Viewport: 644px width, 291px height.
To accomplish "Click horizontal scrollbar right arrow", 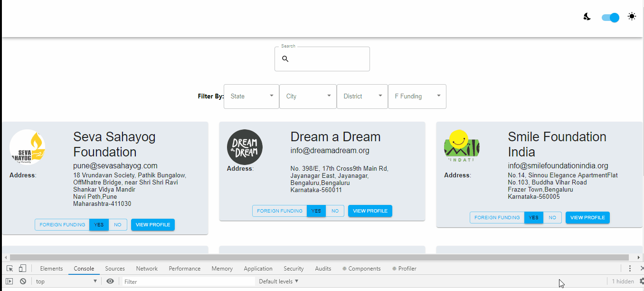I will tap(638, 257).
